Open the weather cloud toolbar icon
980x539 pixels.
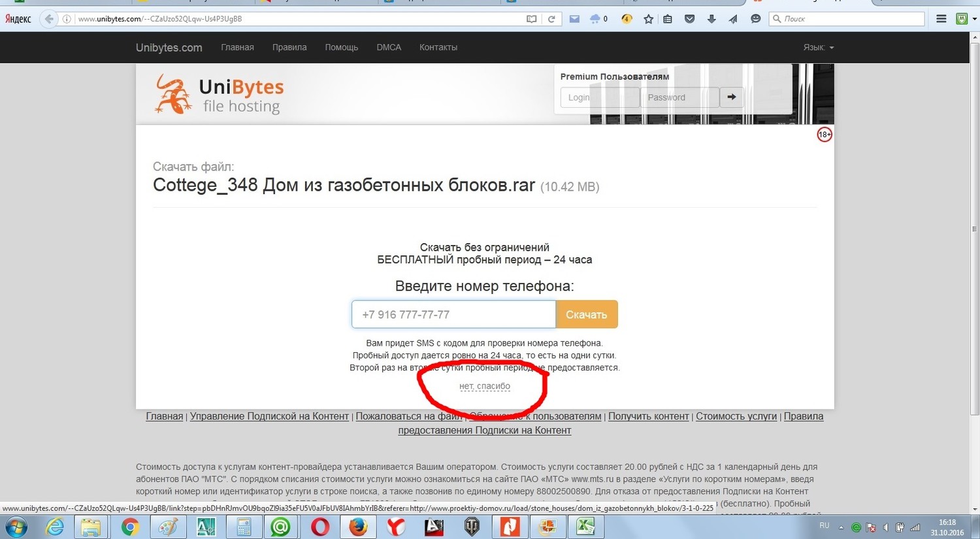tap(595, 19)
